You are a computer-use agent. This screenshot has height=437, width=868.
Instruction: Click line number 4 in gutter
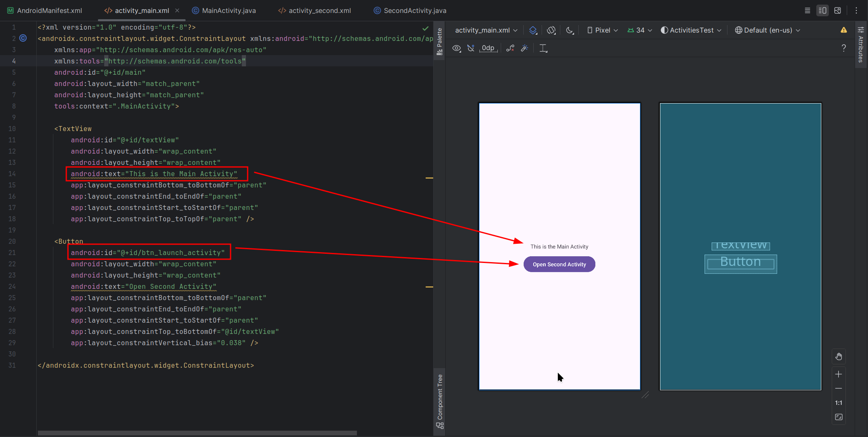[x=14, y=61]
